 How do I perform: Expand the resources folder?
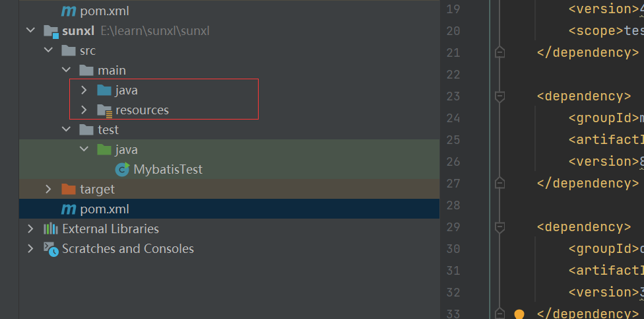tap(84, 110)
